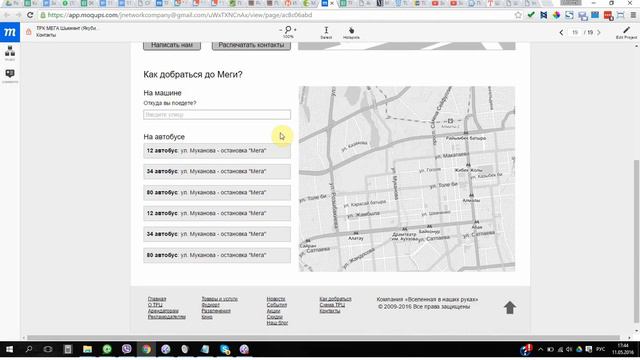The height and width of the screenshot is (360, 640).
Task: Expand the zoom options arrow
Action: 295,30
